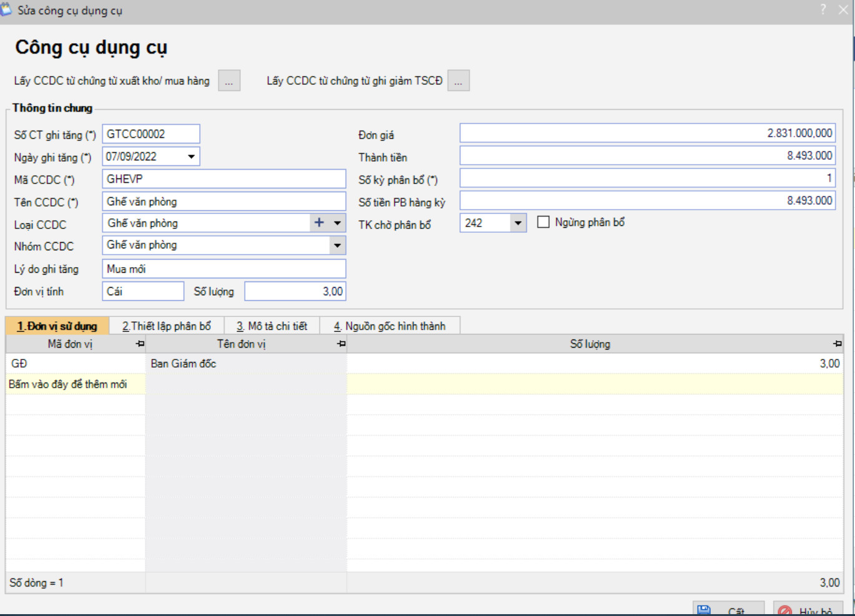Open the Thiết lập phân bổ tab
Image resolution: width=855 pixels, height=616 pixels.
click(x=167, y=326)
